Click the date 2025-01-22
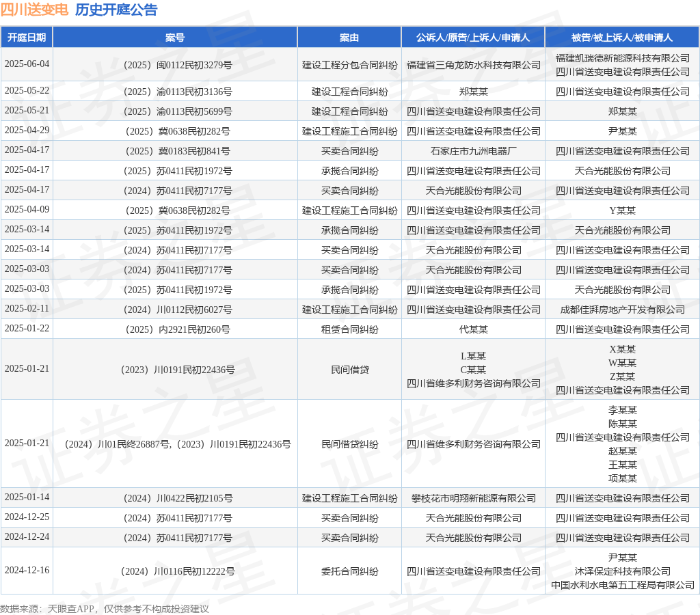 tap(27, 329)
